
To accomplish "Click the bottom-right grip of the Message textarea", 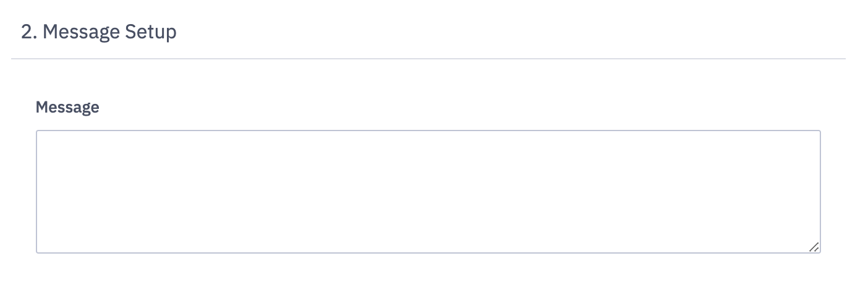I will click(x=814, y=247).
